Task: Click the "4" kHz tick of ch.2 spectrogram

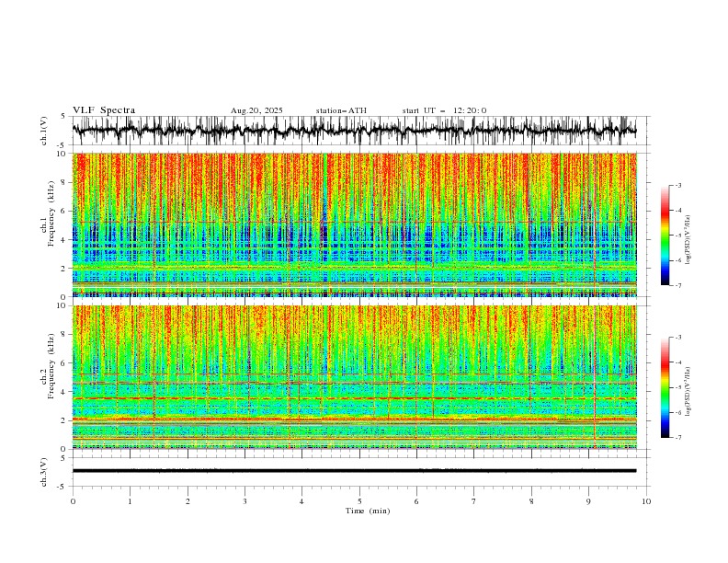Action: tap(64, 392)
